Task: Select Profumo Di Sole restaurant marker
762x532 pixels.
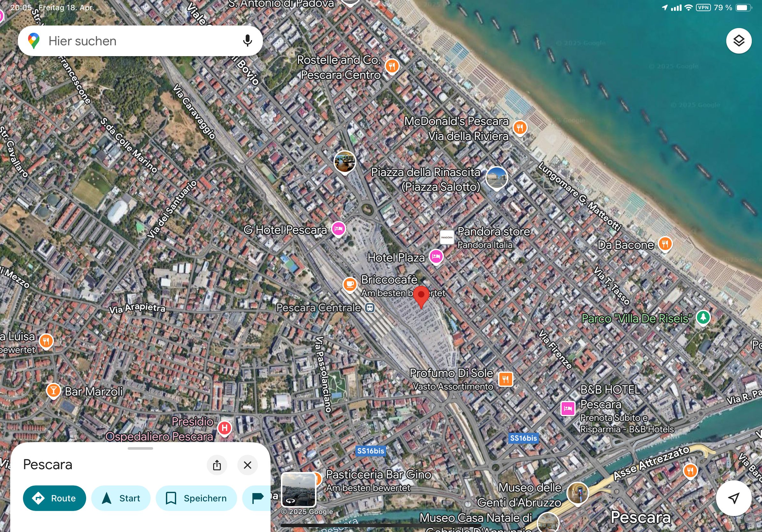Action: [505, 379]
